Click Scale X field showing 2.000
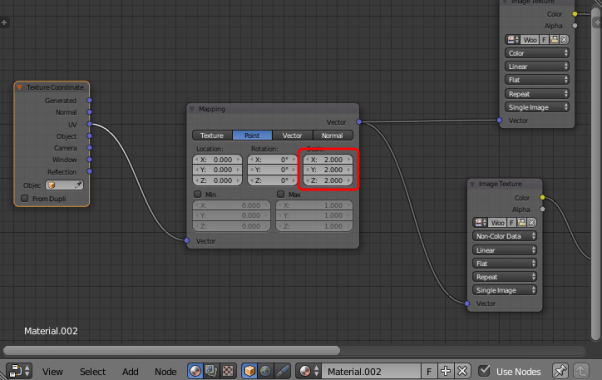Screen dimensions: 602x380 click(328, 159)
